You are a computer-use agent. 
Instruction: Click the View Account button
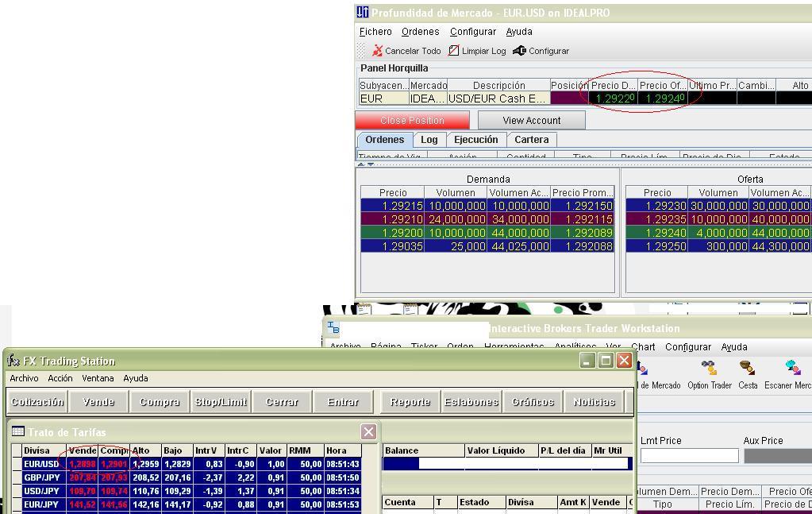(x=531, y=120)
